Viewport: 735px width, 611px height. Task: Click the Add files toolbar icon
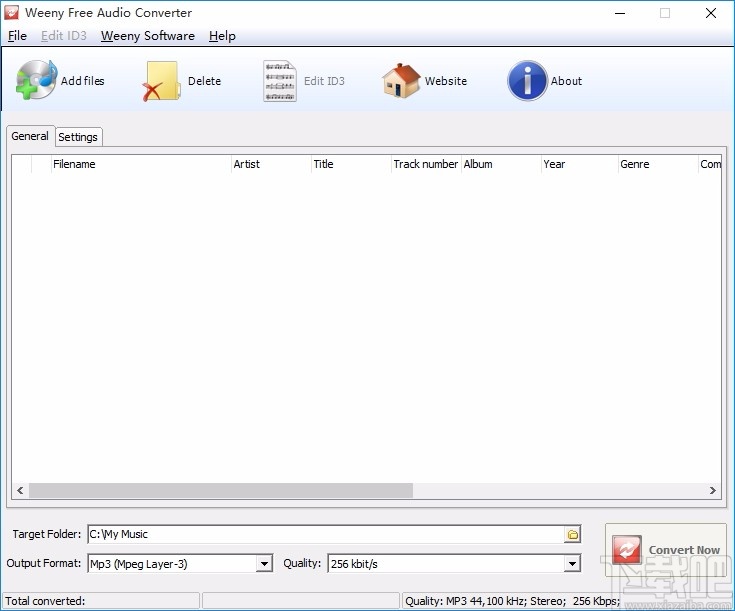(37, 80)
